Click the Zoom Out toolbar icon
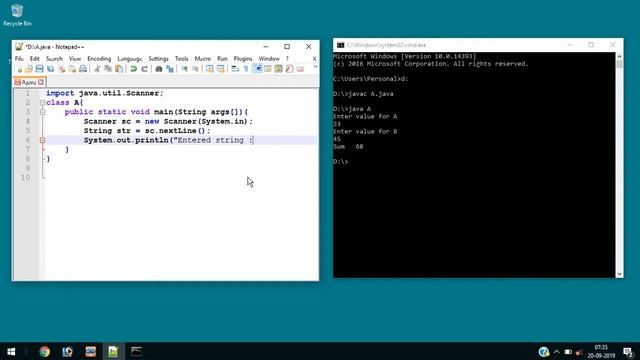The height and width of the screenshot is (360, 640). click(x=195, y=69)
